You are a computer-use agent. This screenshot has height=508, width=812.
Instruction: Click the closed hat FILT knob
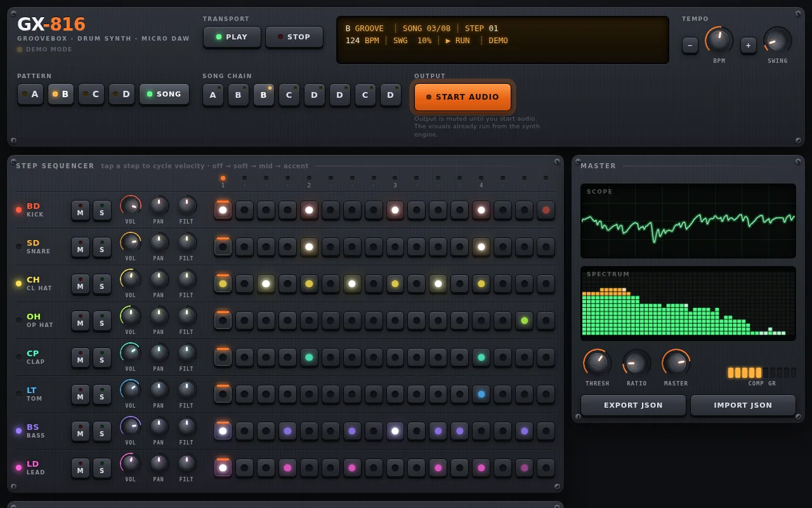[187, 278]
